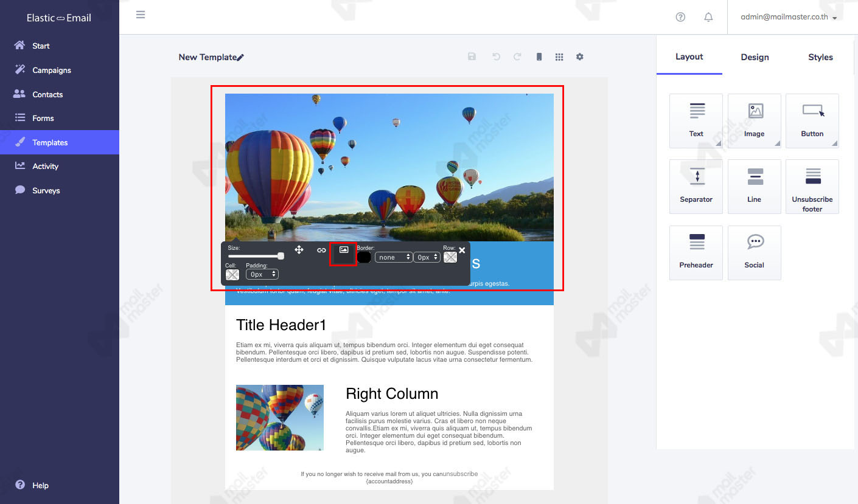Click the unsubscribe link in footer
This screenshot has height=504, width=858.
(460, 474)
